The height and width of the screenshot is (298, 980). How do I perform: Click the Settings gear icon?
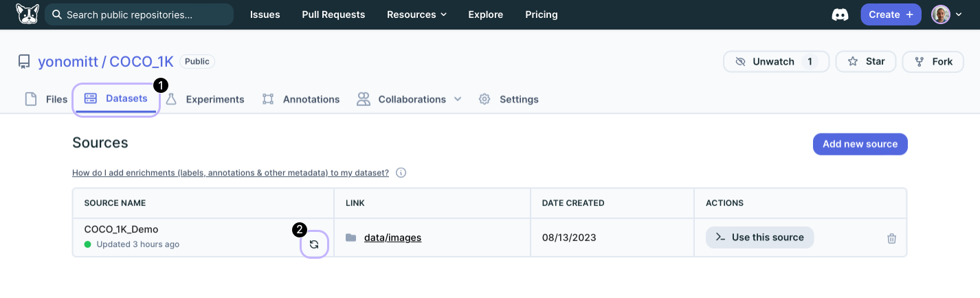click(x=485, y=99)
